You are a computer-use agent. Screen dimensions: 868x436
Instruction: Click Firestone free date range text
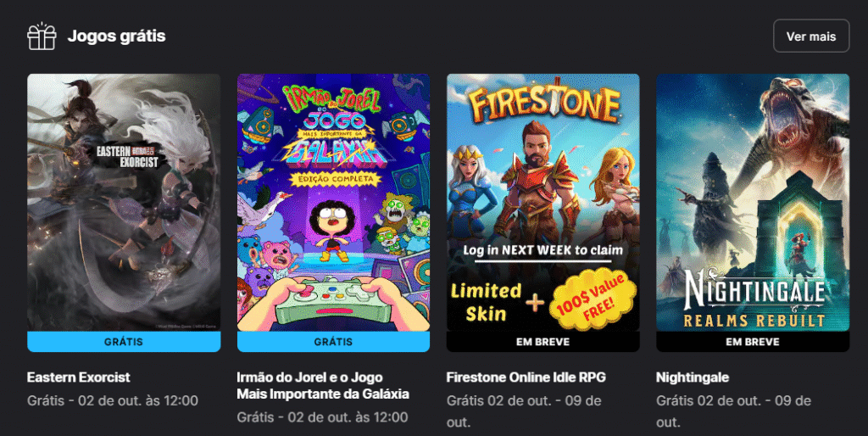[x=524, y=411]
